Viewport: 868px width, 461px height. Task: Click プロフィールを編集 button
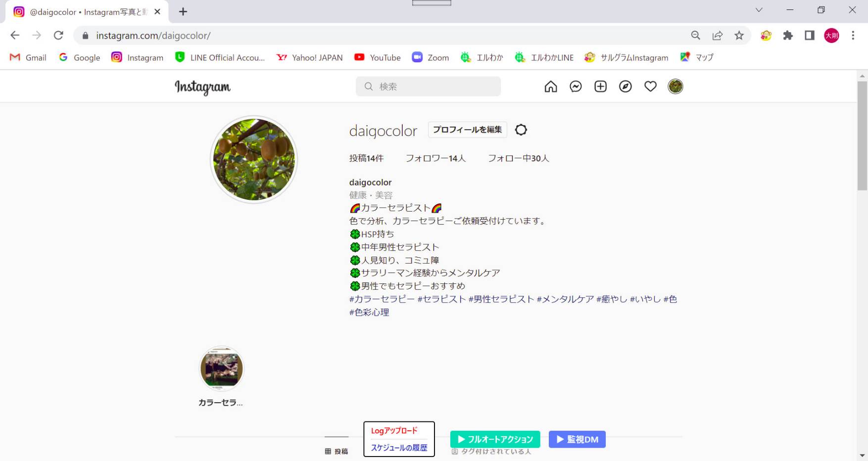[x=467, y=130]
